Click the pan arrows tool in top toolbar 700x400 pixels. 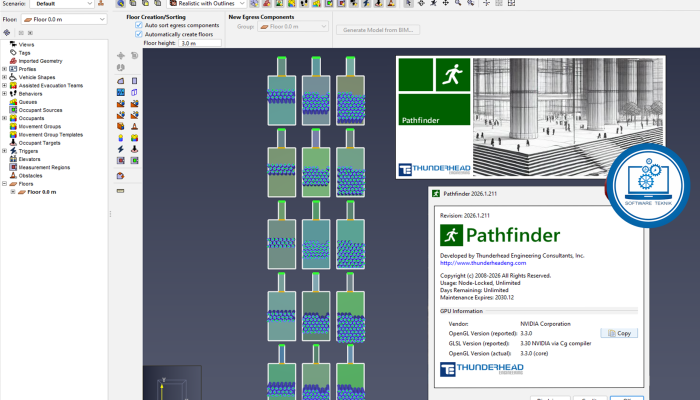point(446,3)
